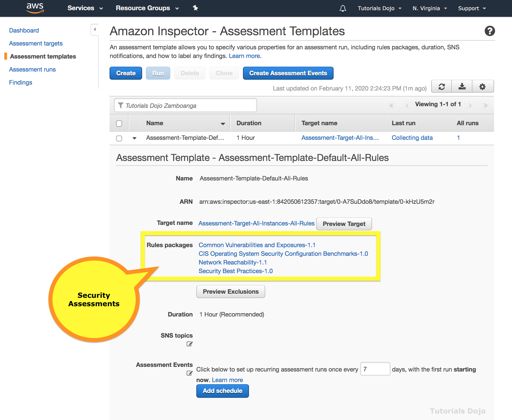Collapse the left navigation sidebar
This screenshot has width=512, height=420.
[94, 29]
